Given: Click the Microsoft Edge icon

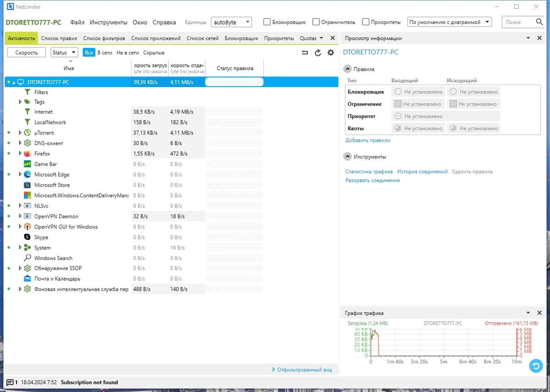Looking at the screenshot, I should tap(27, 175).
